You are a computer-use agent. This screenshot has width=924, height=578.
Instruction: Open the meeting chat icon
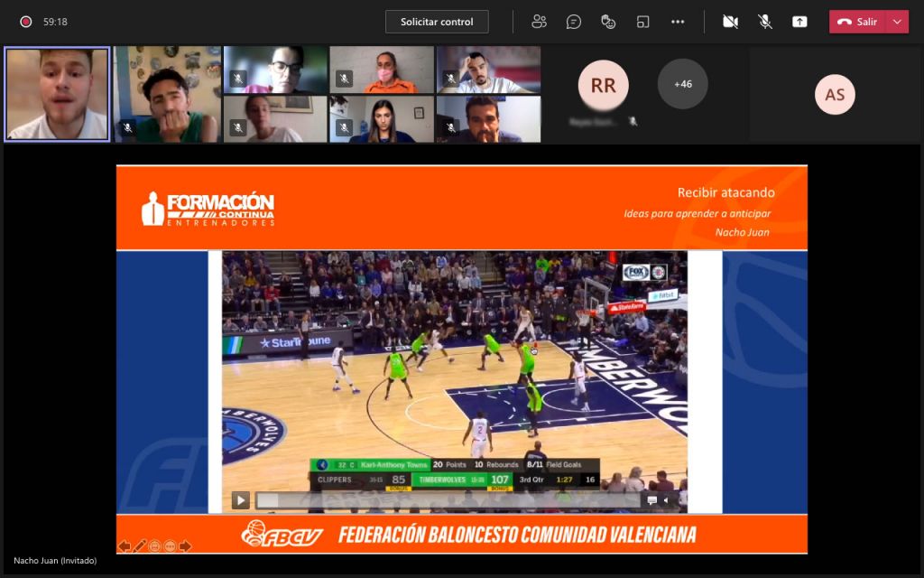coord(573,22)
